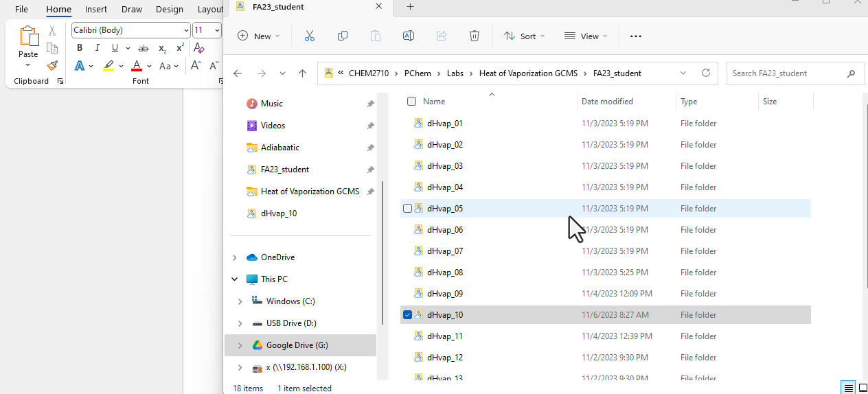Open the Sort dropdown menu
The image size is (868, 394).
click(x=524, y=36)
